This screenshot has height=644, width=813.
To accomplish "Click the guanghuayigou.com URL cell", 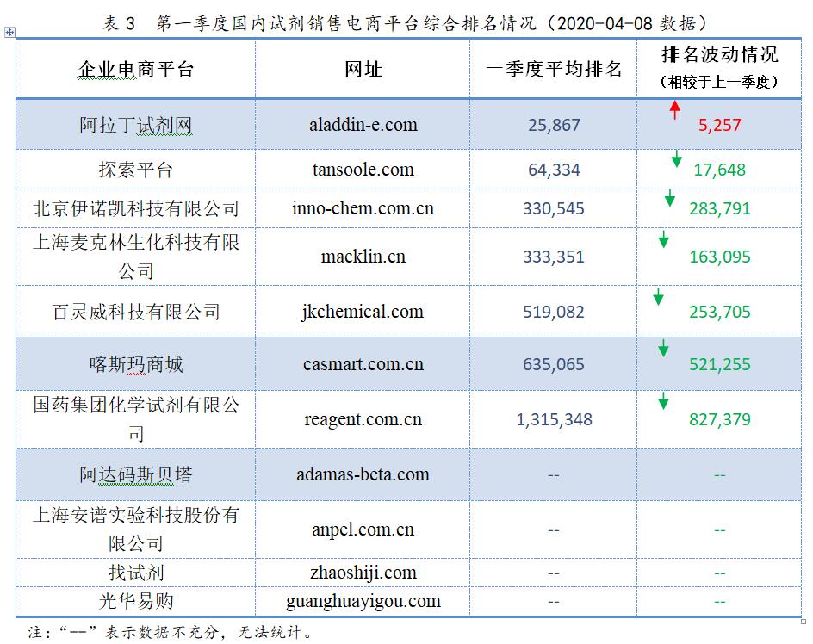I will (x=363, y=601).
